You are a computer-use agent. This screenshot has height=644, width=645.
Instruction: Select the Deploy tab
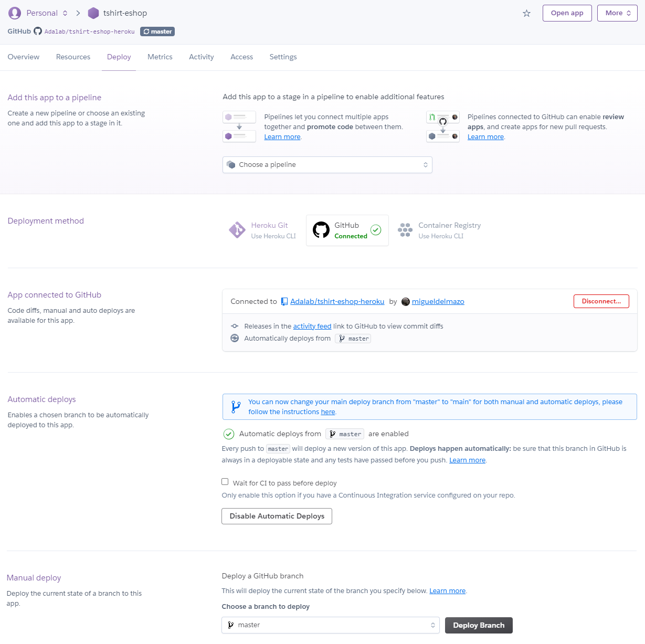click(119, 57)
